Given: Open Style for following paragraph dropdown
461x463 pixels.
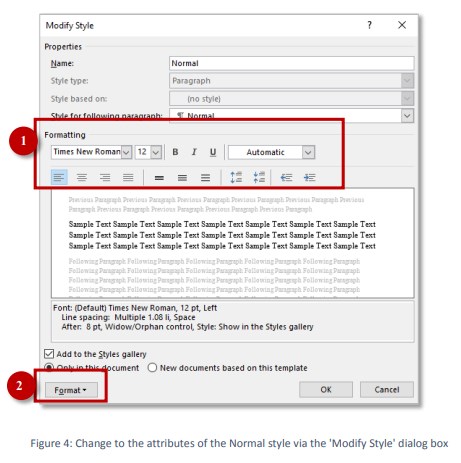Looking at the screenshot, I should click(291, 116).
